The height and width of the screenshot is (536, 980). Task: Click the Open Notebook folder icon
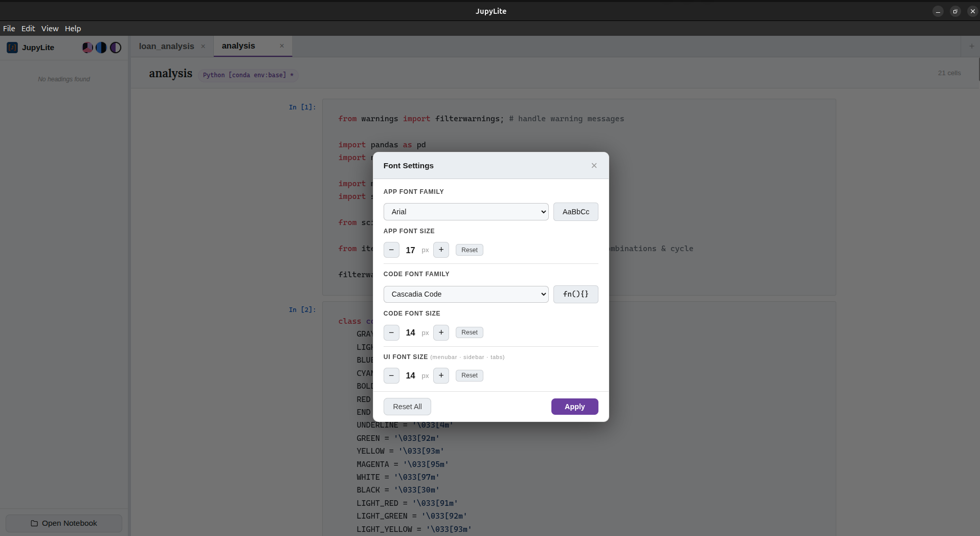pyautogui.click(x=34, y=523)
